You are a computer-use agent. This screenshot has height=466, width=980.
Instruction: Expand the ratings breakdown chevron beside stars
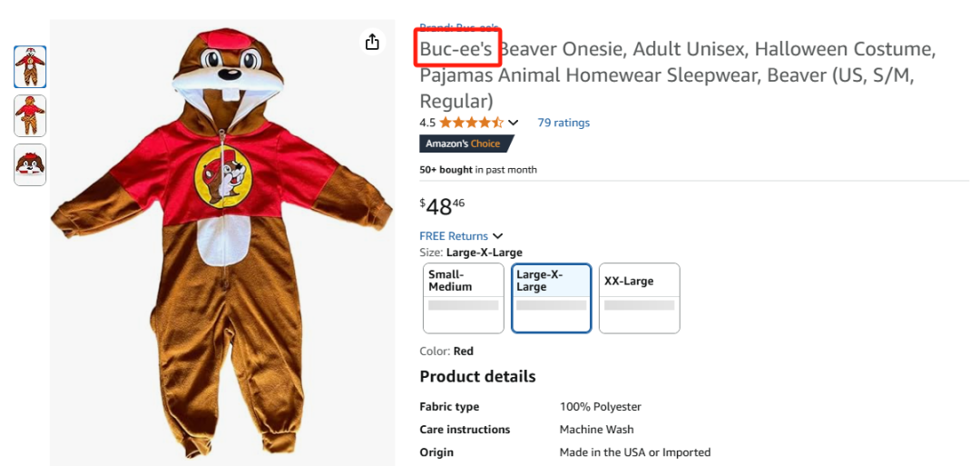click(x=514, y=123)
